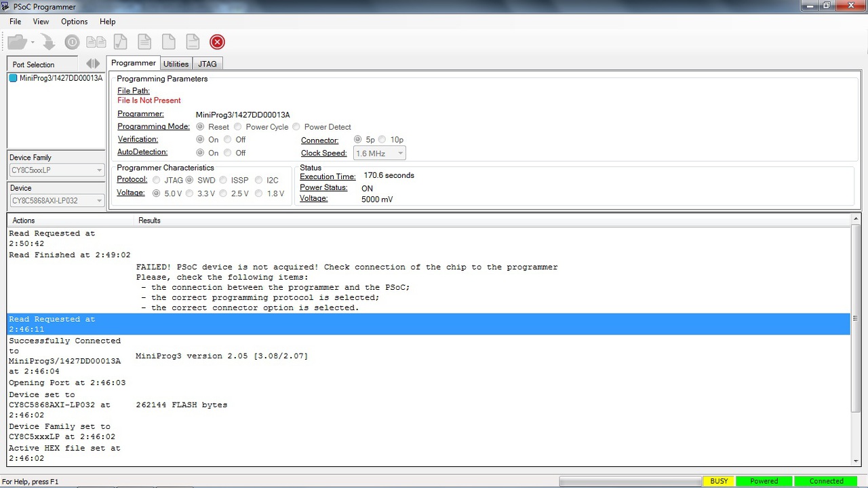Click the log scrollbar thumb

[x=856, y=317]
